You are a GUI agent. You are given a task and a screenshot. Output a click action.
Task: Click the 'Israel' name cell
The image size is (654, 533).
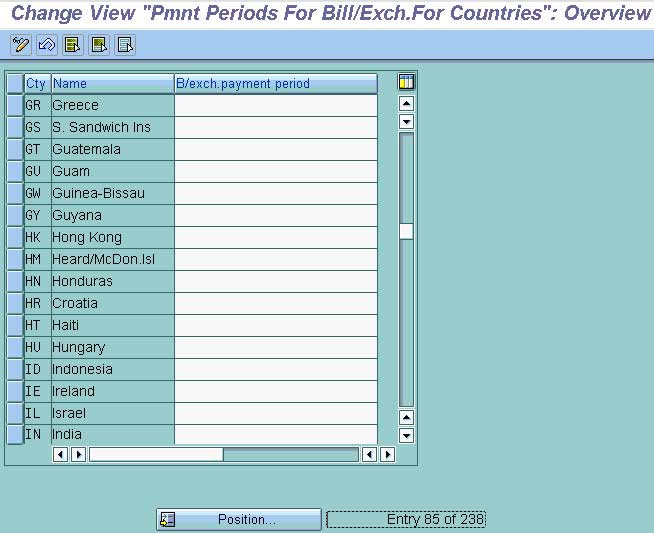113,413
